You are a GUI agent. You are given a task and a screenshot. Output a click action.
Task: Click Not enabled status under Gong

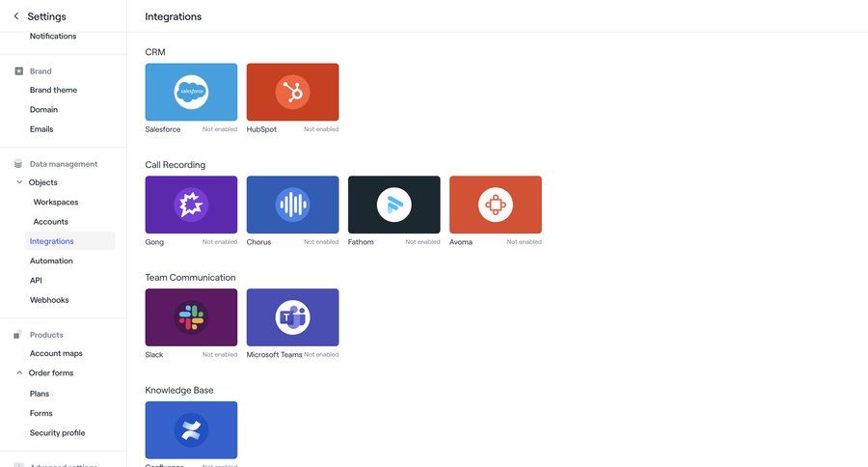tap(220, 242)
